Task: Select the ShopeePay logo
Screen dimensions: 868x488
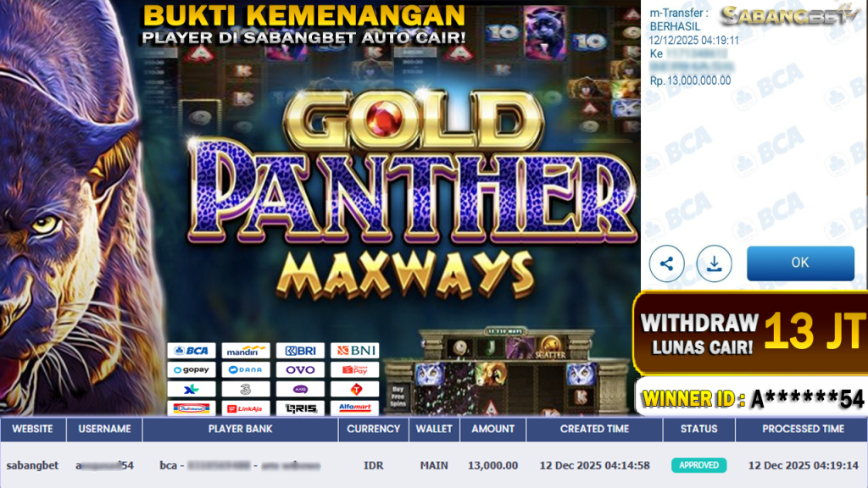Action: pyautogui.click(x=355, y=369)
